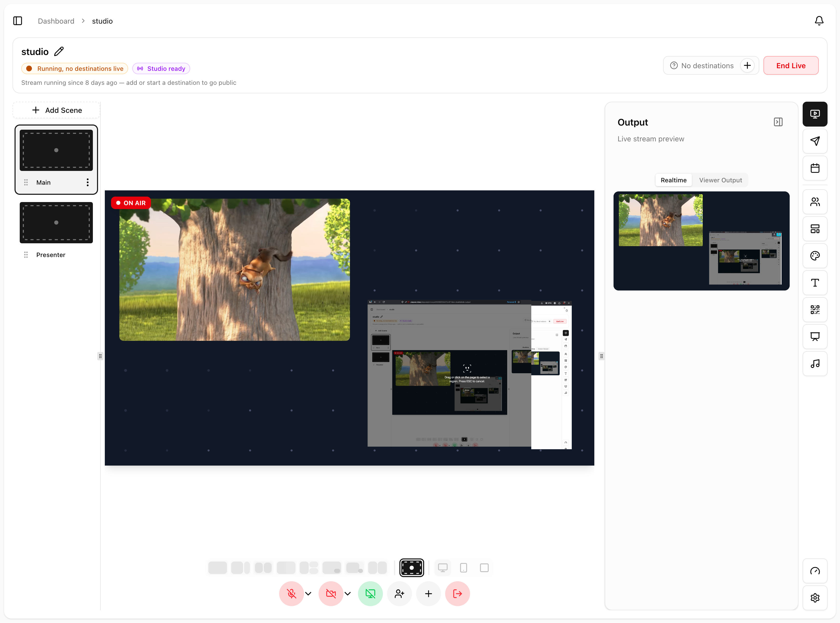Click the ON AIR indicator badge
Image resolution: width=840 pixels, height=623 pixels.
pyautogui.click(x=131, y=203)
